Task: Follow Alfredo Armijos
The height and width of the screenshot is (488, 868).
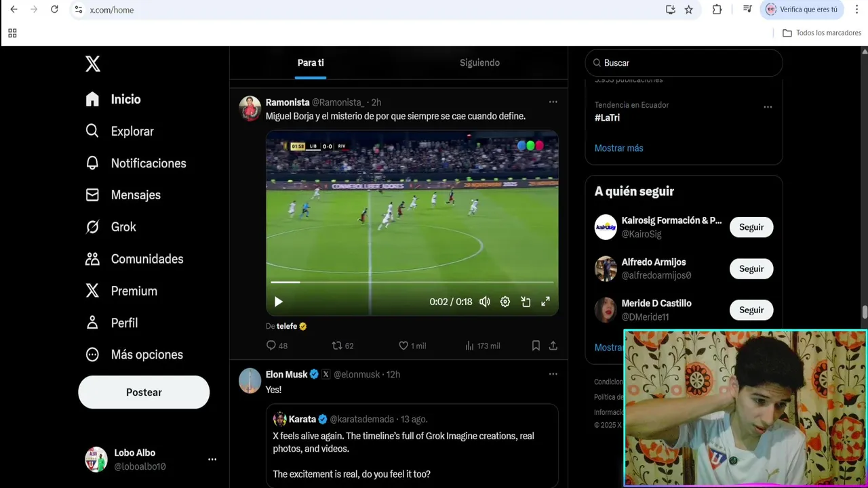Action: 751,269
